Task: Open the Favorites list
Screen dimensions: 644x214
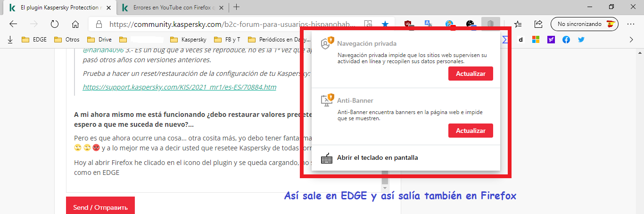Action: (x=518, y=24)
